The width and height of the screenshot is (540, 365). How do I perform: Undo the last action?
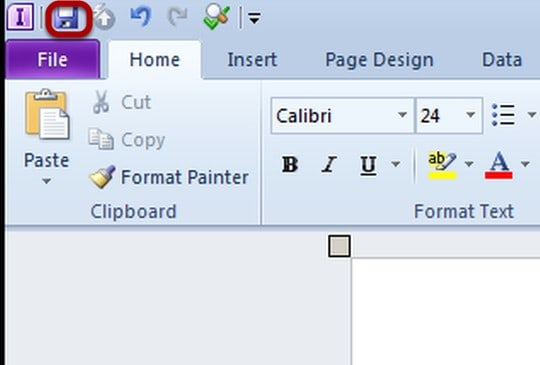pos(141,17)
